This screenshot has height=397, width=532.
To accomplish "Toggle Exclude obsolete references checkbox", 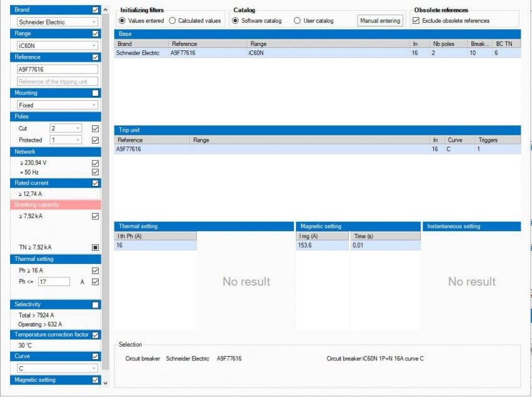I will [x=416, y=21].
